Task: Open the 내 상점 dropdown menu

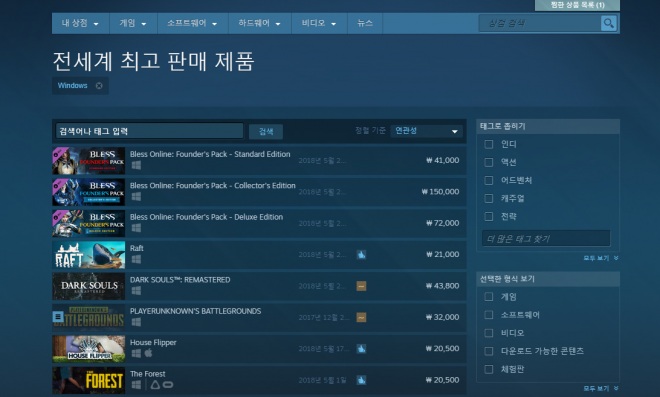Action: click(x=80, y=23)
